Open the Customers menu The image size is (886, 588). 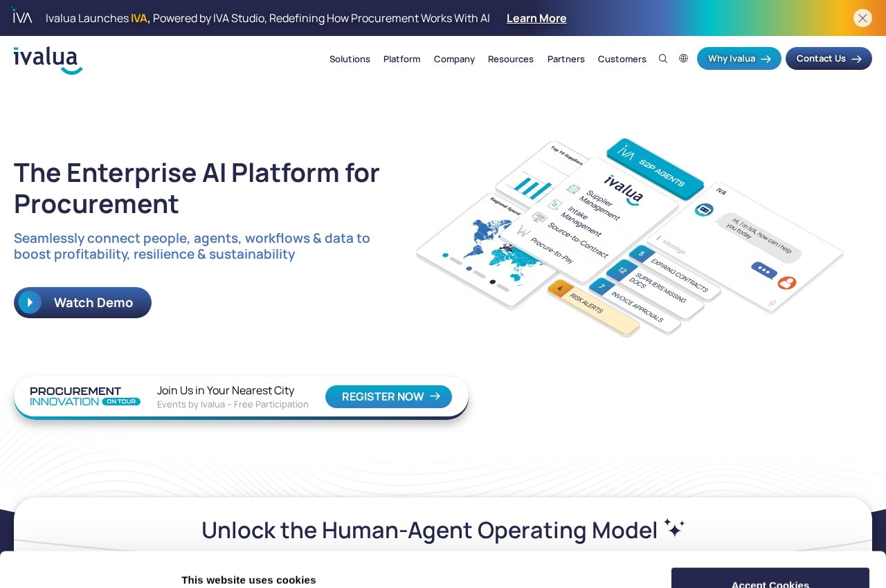[x=622, y=59]
